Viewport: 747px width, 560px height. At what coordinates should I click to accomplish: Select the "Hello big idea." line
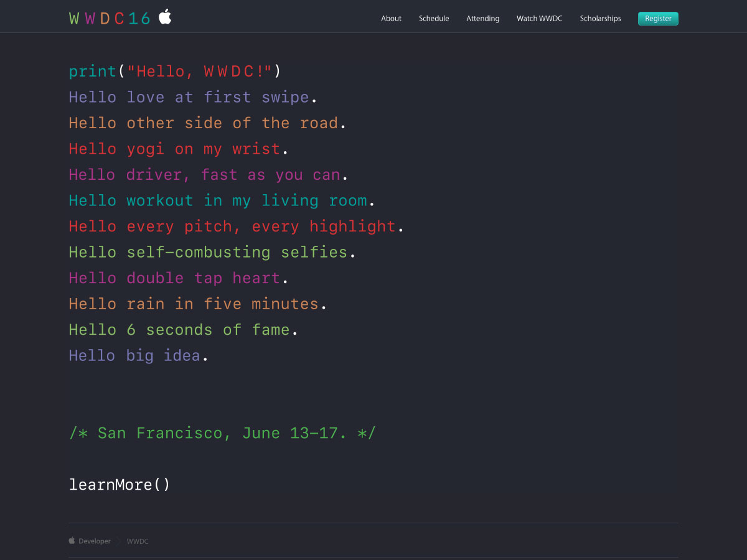138,356
